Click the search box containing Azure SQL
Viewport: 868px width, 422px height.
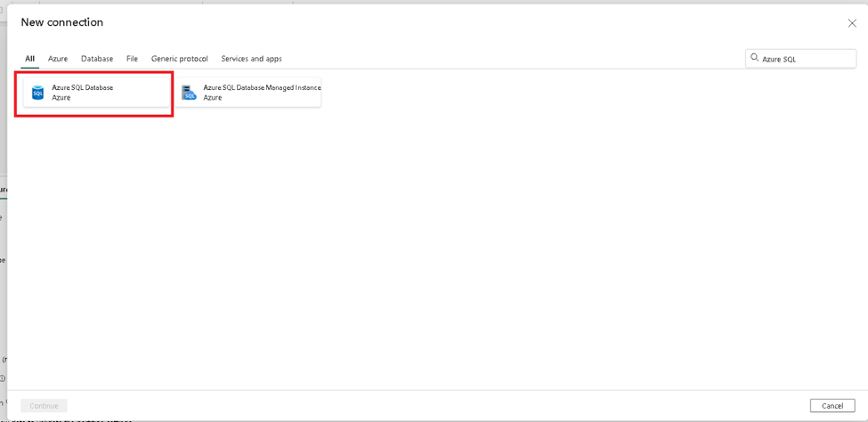[x=800, y=59]
